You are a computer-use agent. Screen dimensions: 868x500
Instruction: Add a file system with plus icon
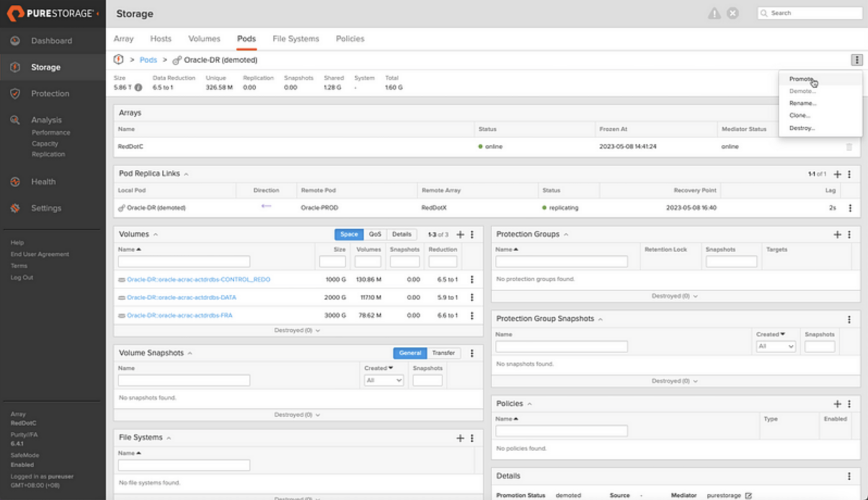461,438
